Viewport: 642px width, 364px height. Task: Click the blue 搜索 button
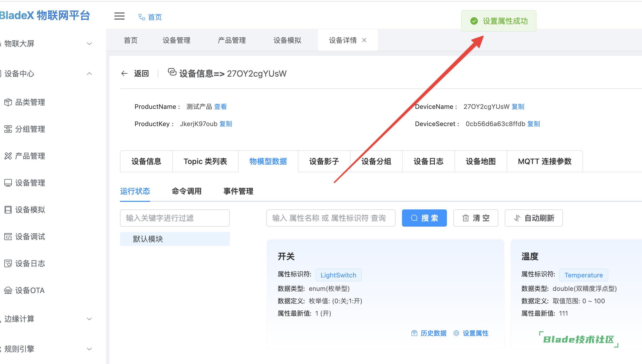[424, 218]
